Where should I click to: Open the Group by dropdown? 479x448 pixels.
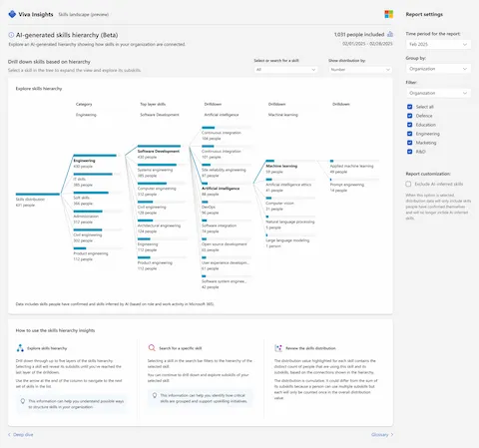(438, 69)
